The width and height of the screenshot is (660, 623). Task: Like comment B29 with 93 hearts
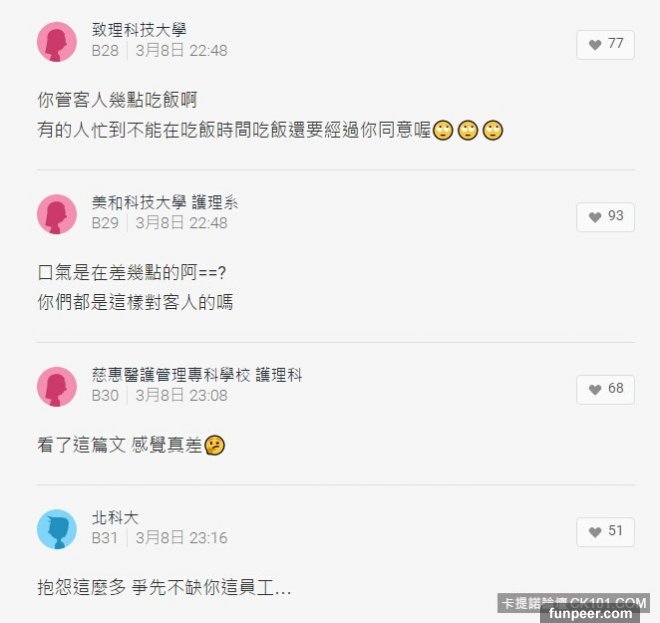pyautogui.click(x=605, y=217)
